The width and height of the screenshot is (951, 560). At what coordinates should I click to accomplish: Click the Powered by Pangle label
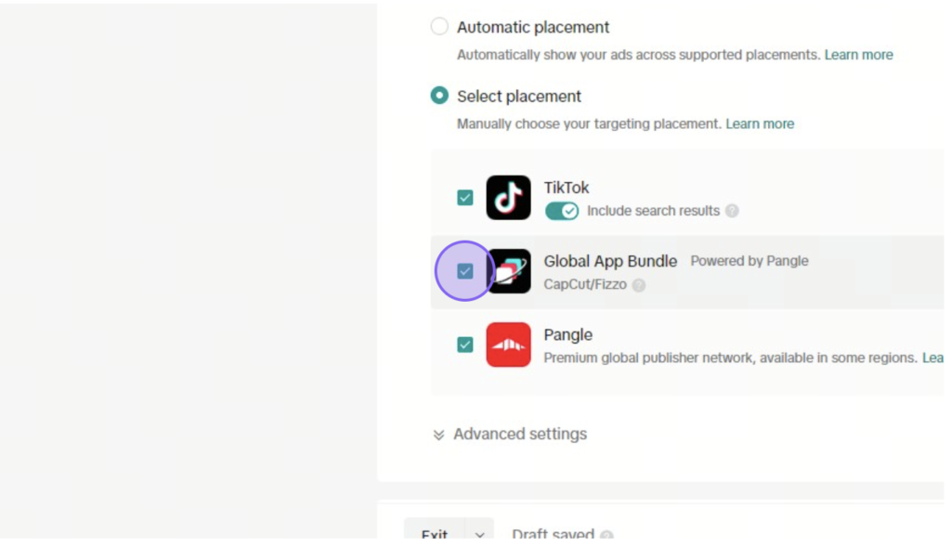[x=749, y=261]
